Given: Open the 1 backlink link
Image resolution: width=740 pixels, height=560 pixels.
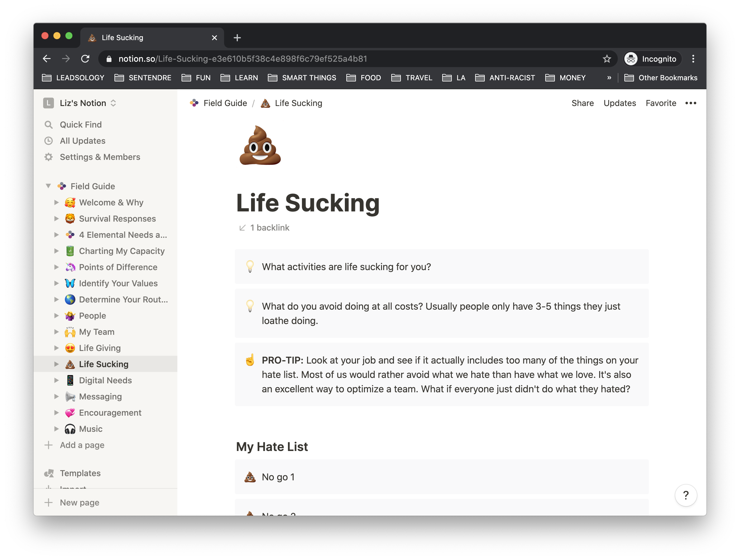Looking at the screenshot, I should point(264,228).
